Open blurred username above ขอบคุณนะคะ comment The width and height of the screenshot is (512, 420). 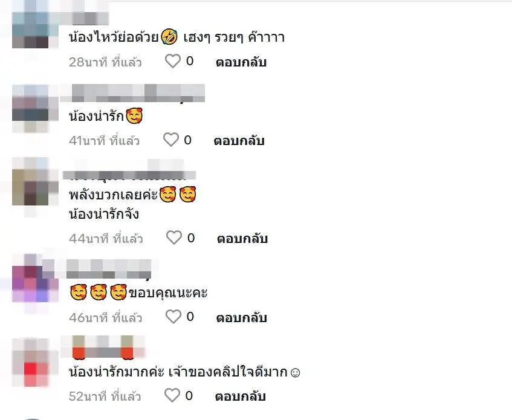pos(109,270)
